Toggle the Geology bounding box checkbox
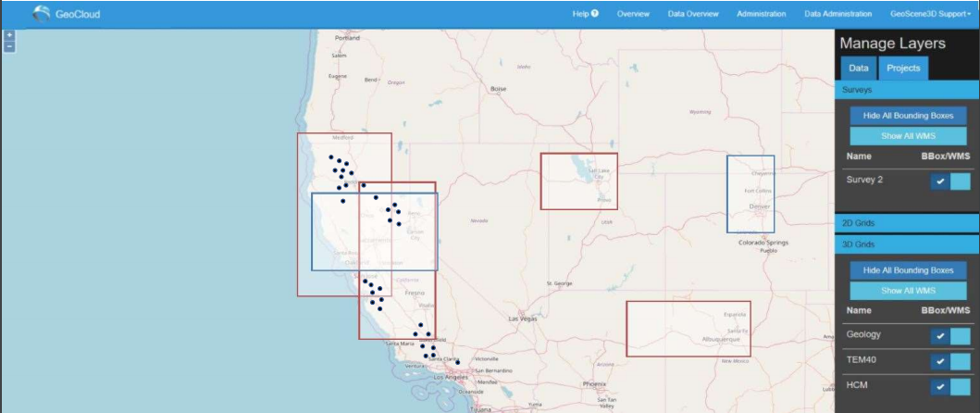This screenshot has height=413, width=980. (940, 337)
